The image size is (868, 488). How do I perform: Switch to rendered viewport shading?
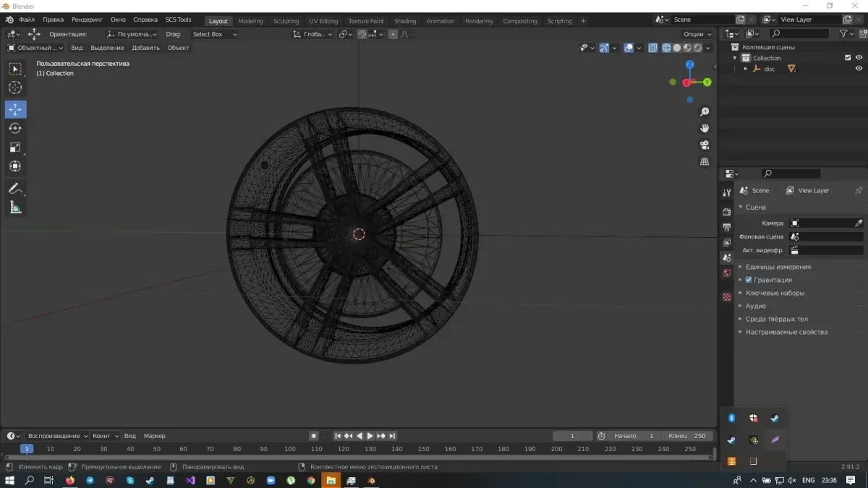coord(697,48)
